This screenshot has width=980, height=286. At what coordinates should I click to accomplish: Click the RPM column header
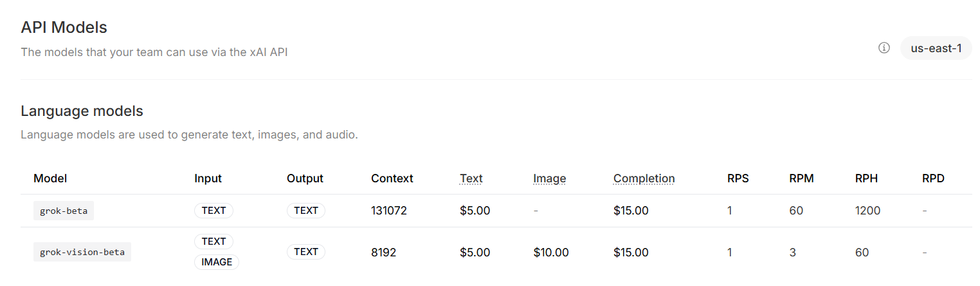click(802, 178)
